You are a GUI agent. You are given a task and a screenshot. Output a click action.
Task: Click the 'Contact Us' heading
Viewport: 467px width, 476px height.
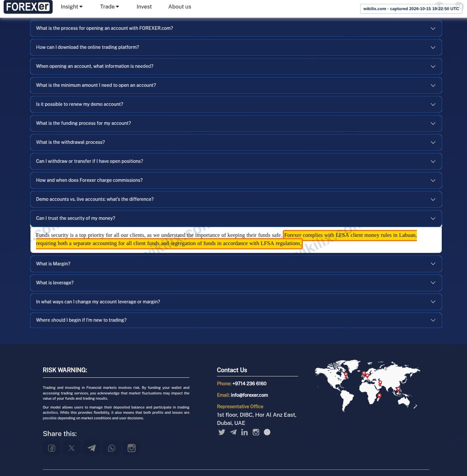[232, 370]
